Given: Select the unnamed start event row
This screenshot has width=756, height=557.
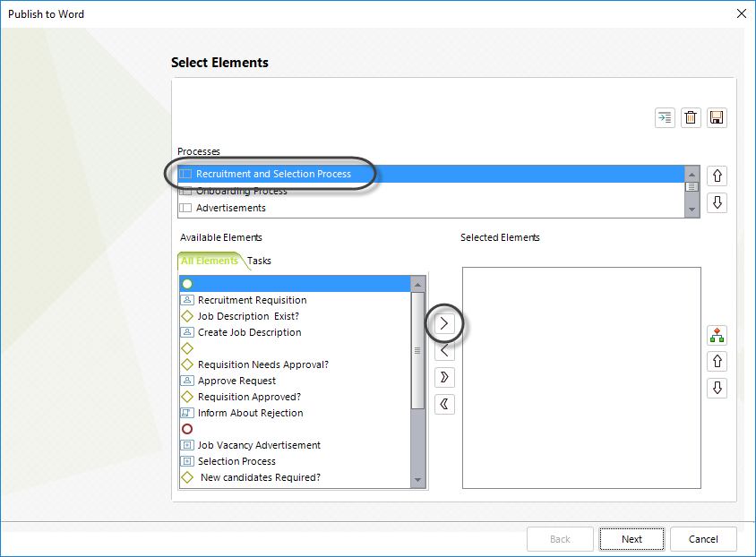Looking at the screenshot, I should coord(295,284).
